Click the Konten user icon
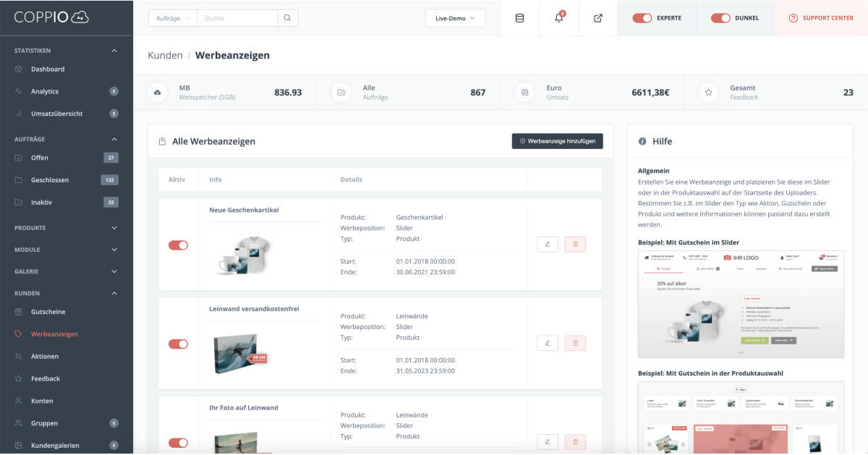Image resolution: width=868 pixels, height=455 pixels. click(18, 401)
